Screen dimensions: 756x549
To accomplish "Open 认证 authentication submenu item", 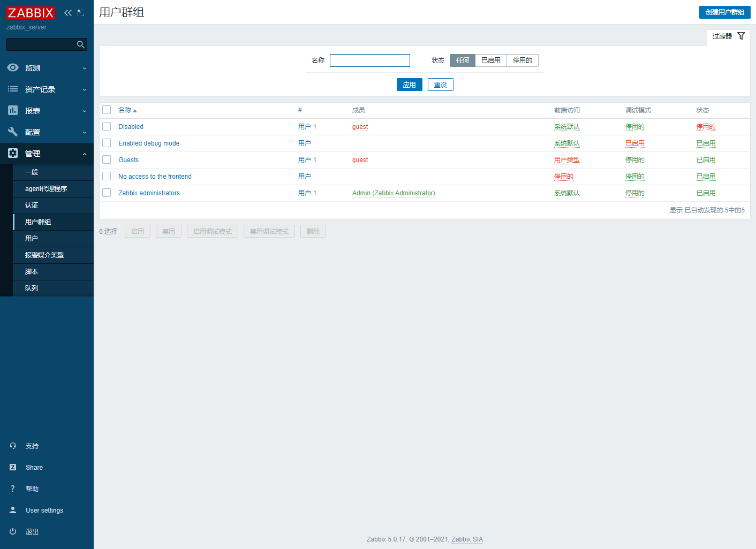I will [x=32, y=205].
